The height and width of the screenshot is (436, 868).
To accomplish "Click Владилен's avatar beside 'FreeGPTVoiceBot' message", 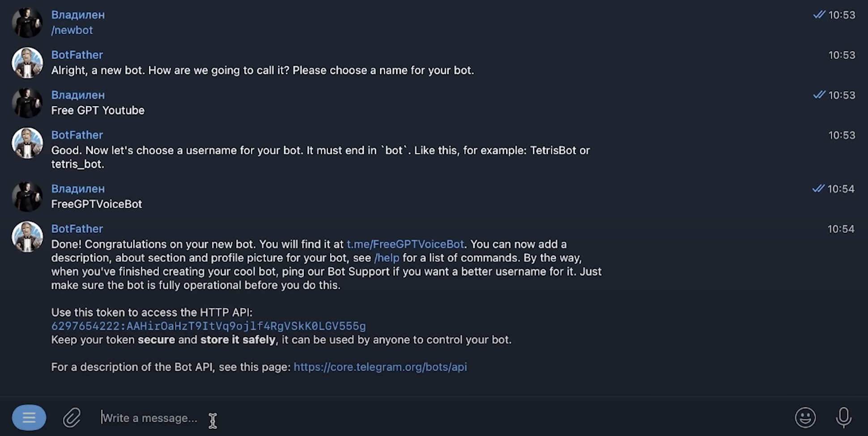I will [27, 197].
